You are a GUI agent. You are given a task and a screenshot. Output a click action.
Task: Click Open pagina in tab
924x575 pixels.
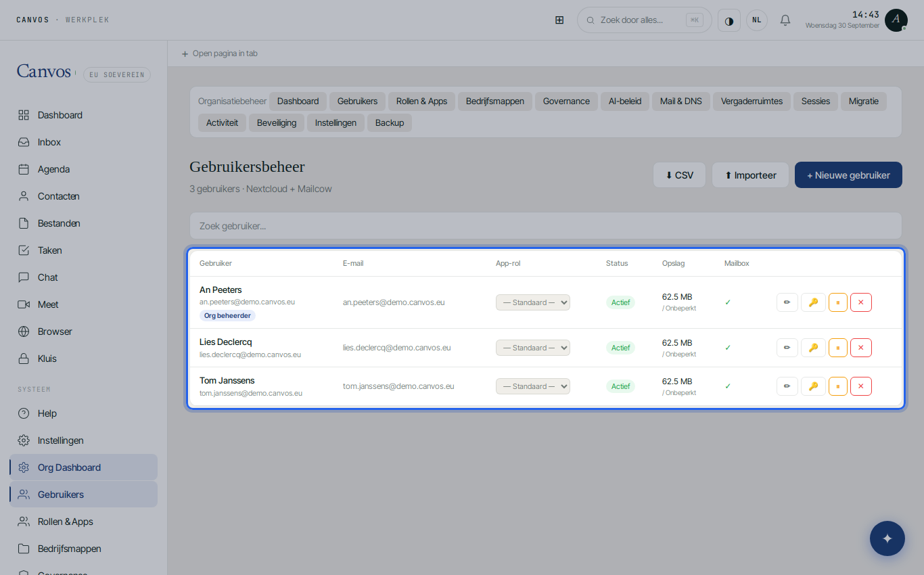pos(219,53)
